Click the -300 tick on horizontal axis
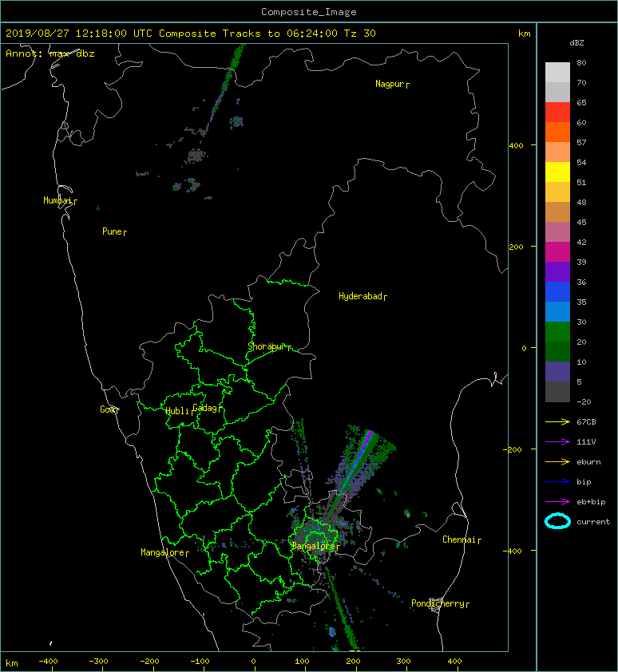Image resolution: width=618 pixels, height=672 pixels. [x=99, y=662]
